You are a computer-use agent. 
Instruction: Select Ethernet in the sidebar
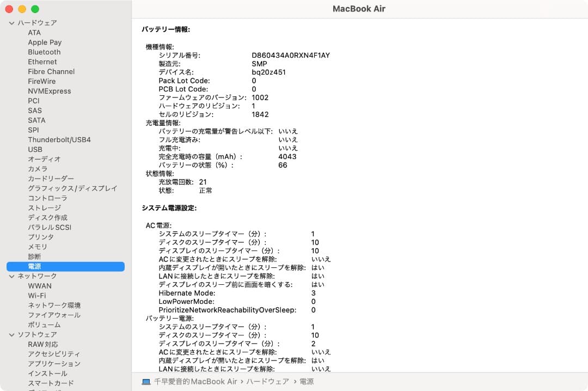[x=42, y=62]
